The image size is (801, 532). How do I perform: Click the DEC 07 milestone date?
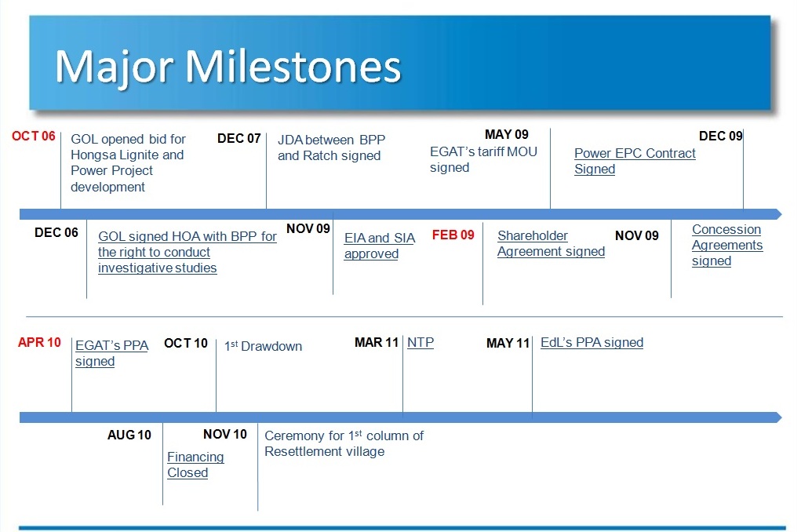point(239,139)
